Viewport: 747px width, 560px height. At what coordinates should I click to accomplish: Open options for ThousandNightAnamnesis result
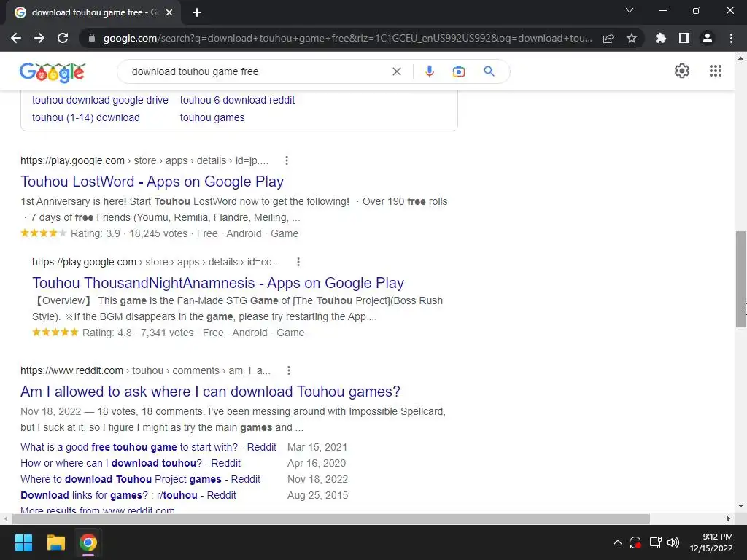coord(298,262)
